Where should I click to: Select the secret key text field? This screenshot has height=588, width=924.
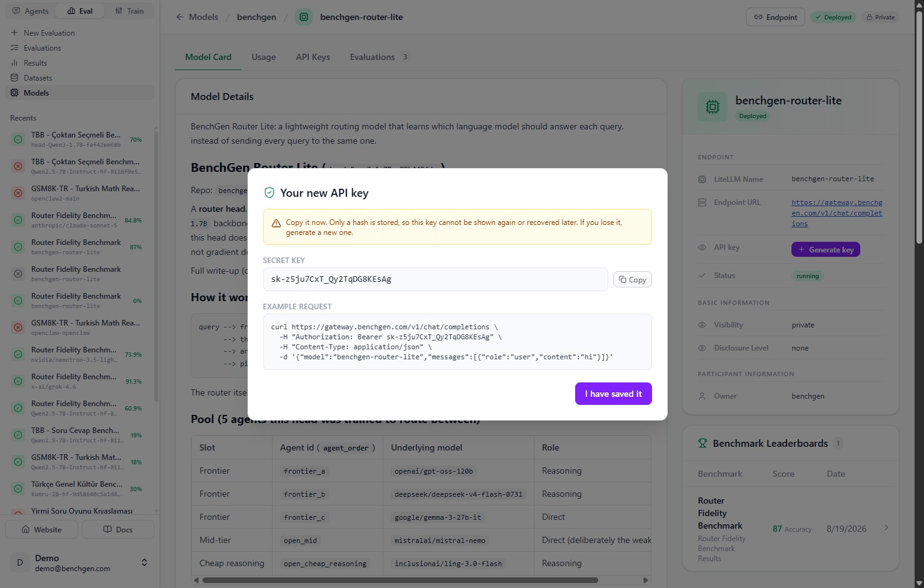tap(435, 279)
